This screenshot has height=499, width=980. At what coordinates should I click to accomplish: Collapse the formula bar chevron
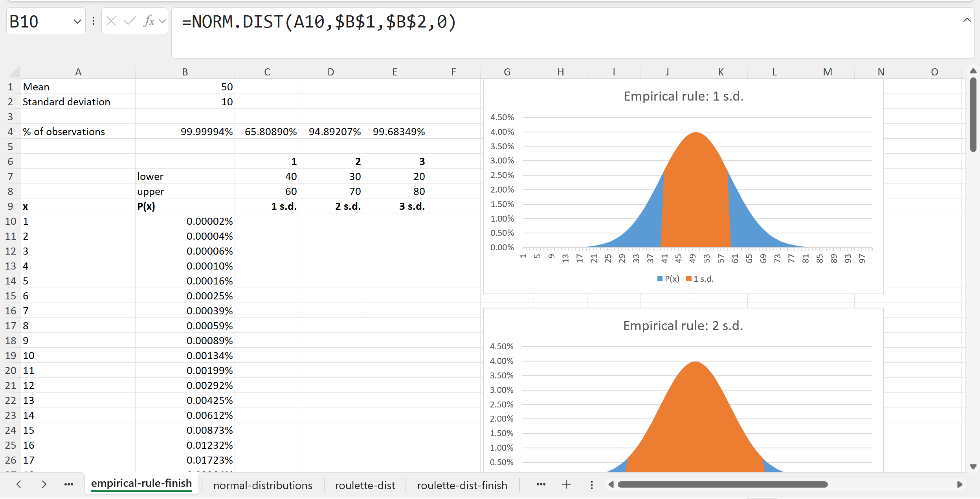(967, 20)
